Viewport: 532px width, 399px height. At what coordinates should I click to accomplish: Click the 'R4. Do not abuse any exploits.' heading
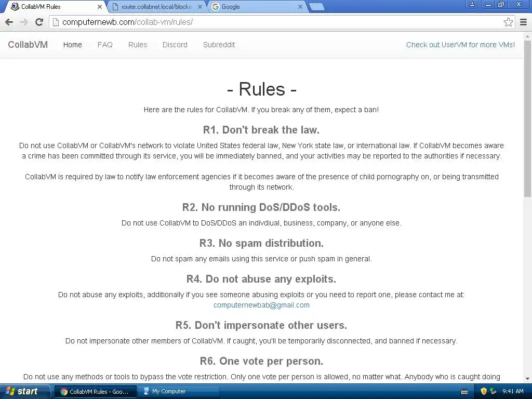261,279
